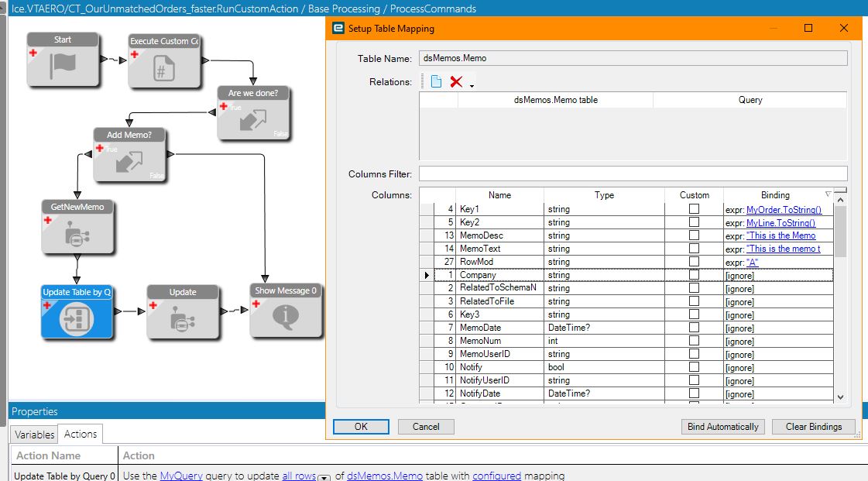868x481 pixels.
Task: Click the red plus on Update node
Action: click(153, 305)
